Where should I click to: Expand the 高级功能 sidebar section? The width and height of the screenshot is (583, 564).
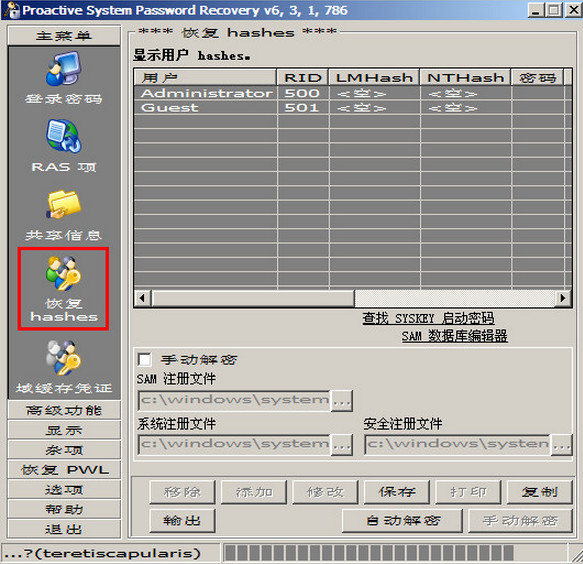(64, 410)
